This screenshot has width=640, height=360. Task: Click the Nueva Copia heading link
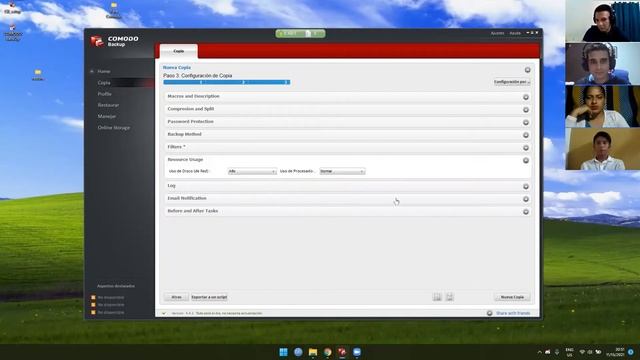(177, 68)
